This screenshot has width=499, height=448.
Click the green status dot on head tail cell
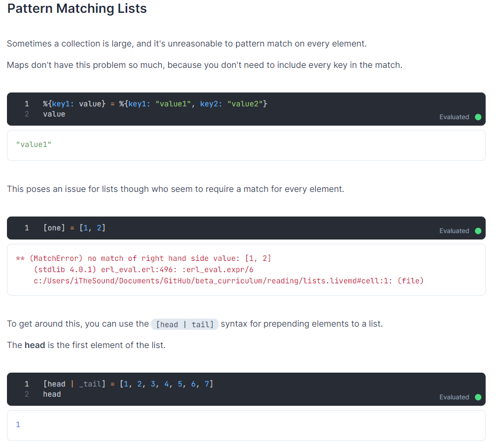(478, 397)
